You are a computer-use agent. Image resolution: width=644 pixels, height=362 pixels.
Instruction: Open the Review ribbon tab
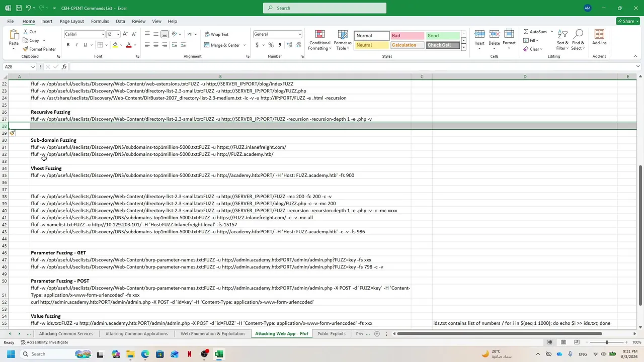pyautogui.click(x=138, y=21)
